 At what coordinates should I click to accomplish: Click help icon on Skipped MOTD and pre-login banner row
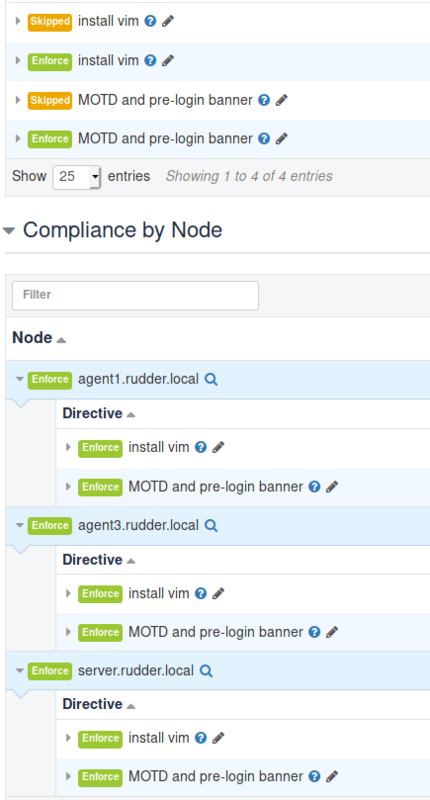pyautogui.click(x=264, y=100)
